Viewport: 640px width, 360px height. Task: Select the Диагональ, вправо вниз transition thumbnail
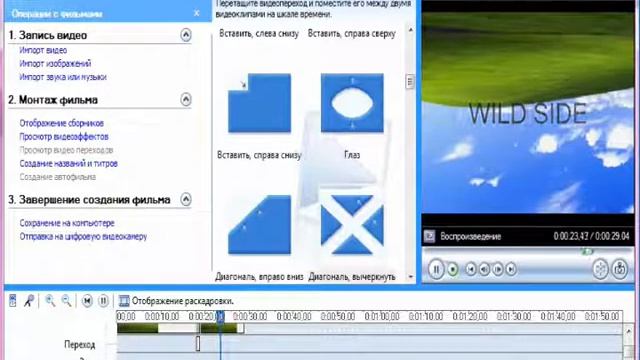[x=260, y=225]
